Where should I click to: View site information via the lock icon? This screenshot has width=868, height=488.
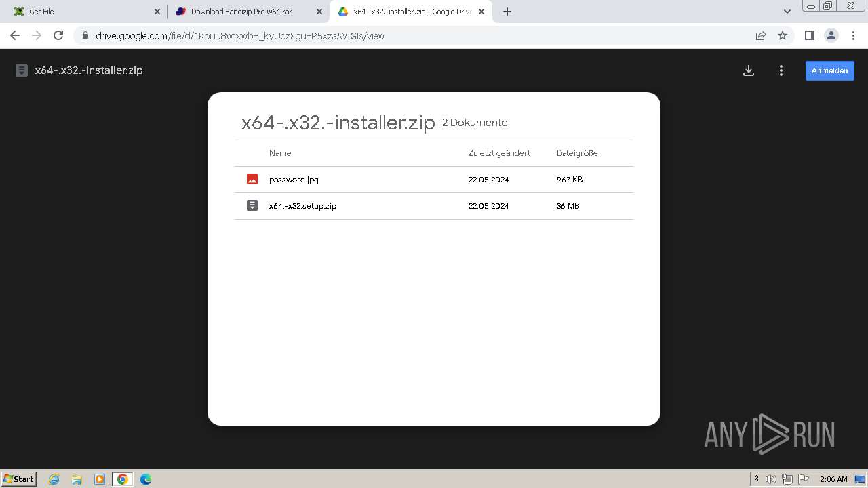pos(85,35)
